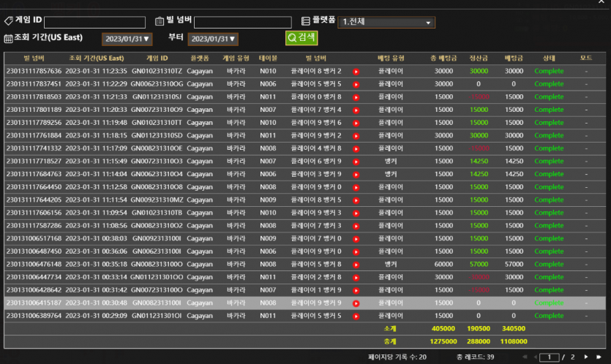Play video replay for bill 230131117741332
Screen dimensions: 611x364
point(356,148)
